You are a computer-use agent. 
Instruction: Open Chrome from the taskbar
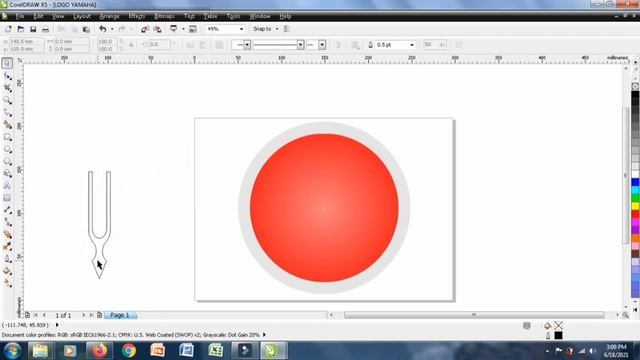click(x=129, y=351)
